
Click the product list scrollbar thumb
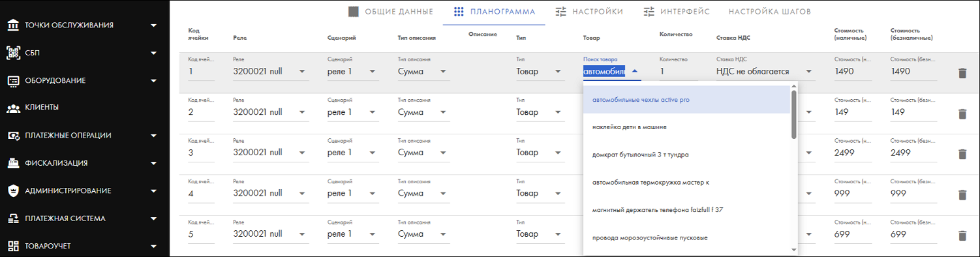pos(794,114)
